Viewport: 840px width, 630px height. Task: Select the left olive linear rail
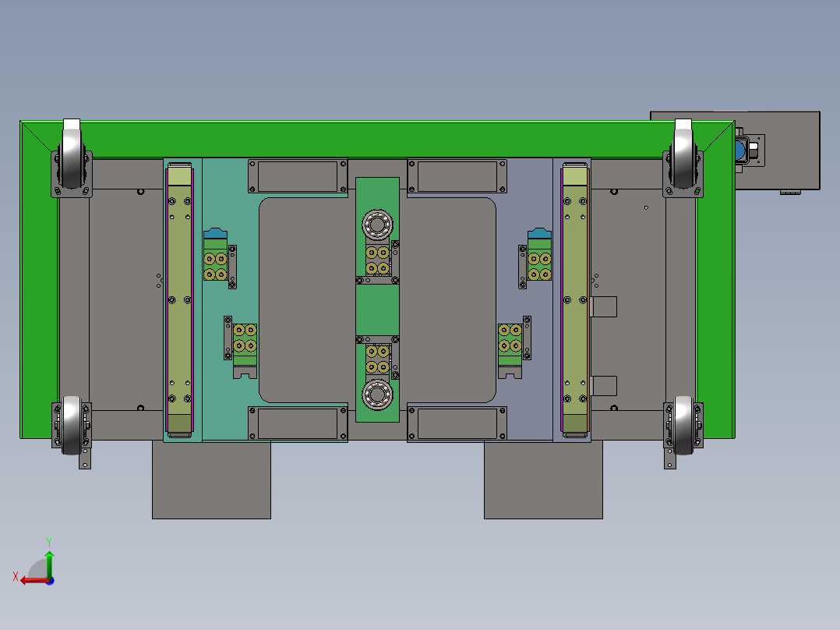click(x=179, y=299)
